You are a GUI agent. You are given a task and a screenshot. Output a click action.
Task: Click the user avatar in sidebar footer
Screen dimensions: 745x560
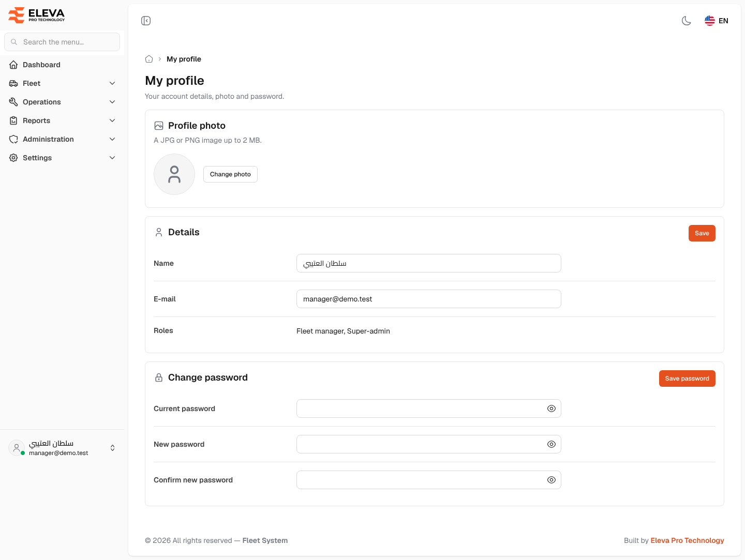17,448
